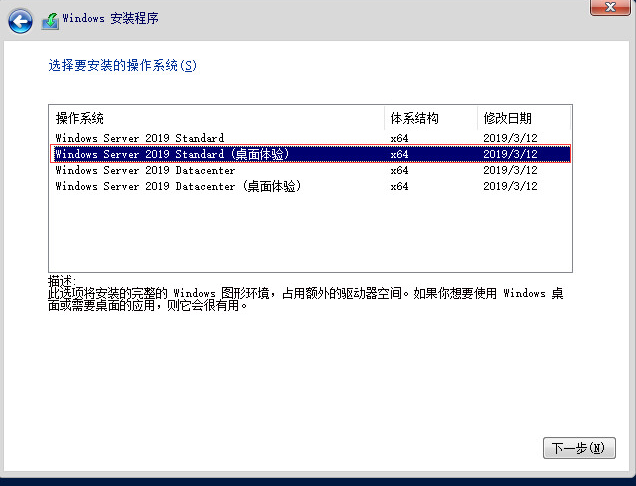Click x64 architecture cell of Datacenter (桌面体验) row
Image resolution: width=636 pixels, height=486 pixels.
(400, 186)
